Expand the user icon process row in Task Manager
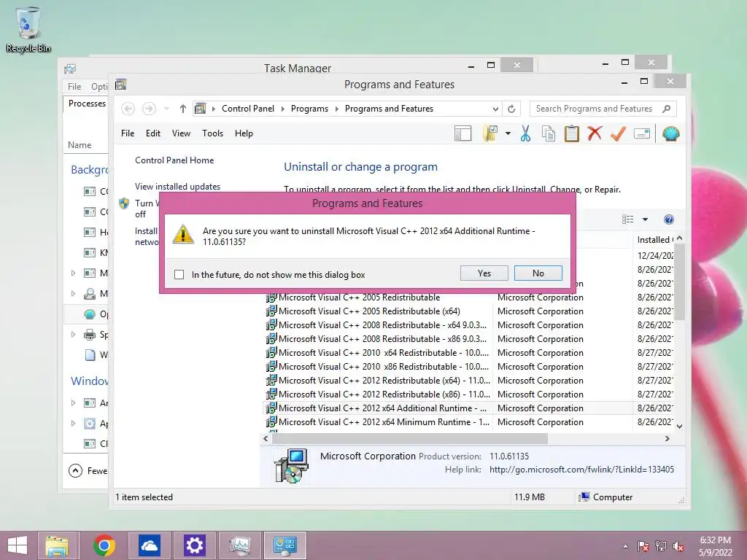The height and width of the screenshot is (560, 747). (74, 294)
